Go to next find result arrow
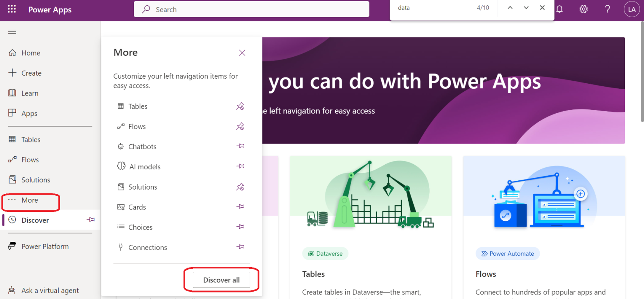The width and height of the screenshot is (644, 299). click(526, 8)
